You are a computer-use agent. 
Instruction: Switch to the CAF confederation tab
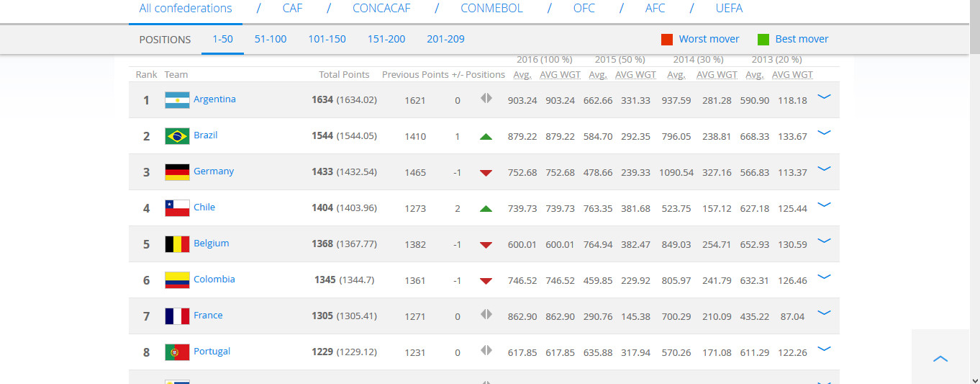tap(293, 9)
